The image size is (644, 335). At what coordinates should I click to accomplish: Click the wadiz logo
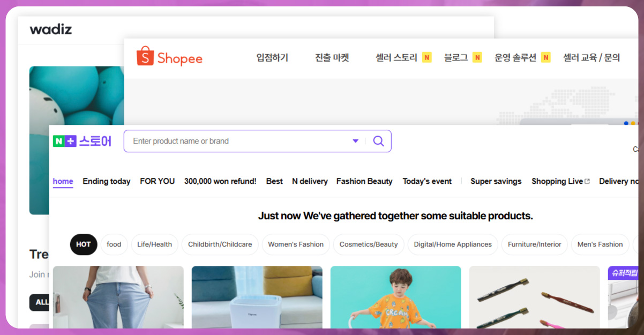51,30
